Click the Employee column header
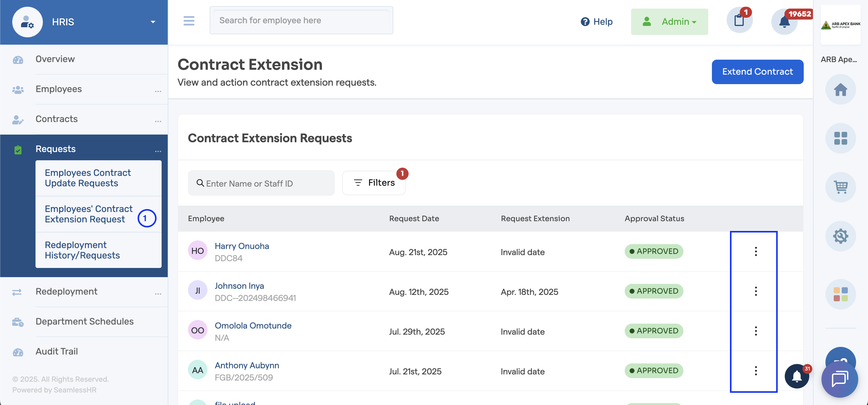The height and width of the screenshot is (405, 868). click(x=206, y=218)
